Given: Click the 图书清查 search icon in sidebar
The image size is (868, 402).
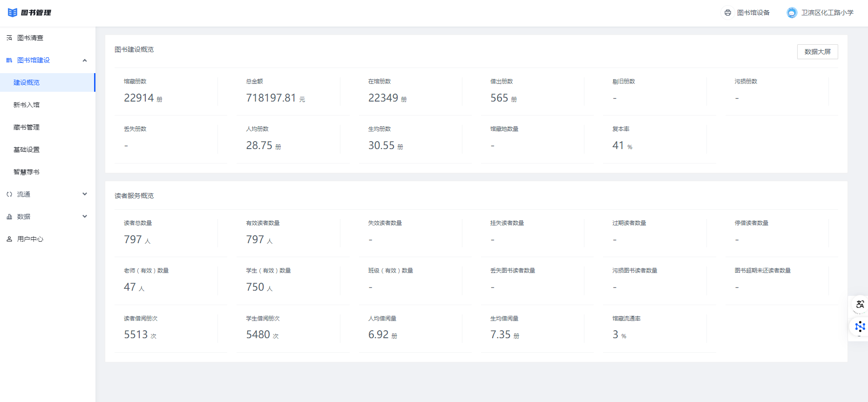Looking at the screenshot, I should [x=9, y=38].
